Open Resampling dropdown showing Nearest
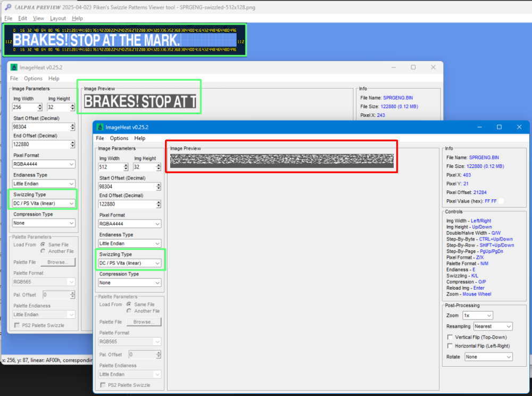Screen dimensions: 532x396 [493, 326]
